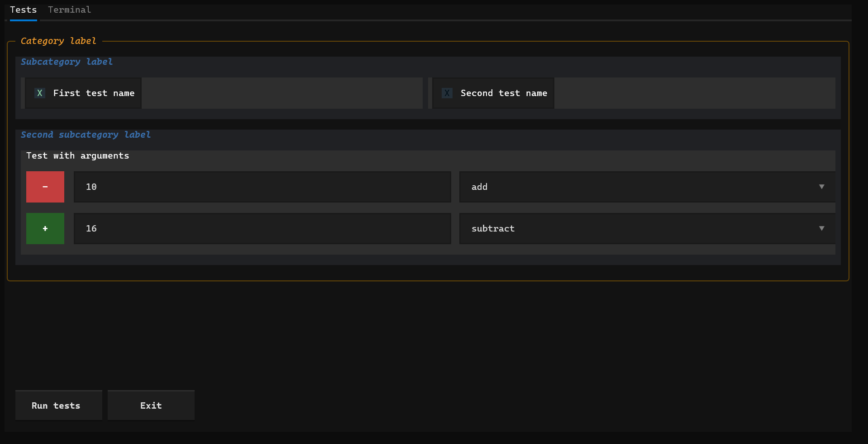Click the green plus icon to add argument row
This screenshot has height=444, width=868.
pyautogui.click(x=45, y=228)
